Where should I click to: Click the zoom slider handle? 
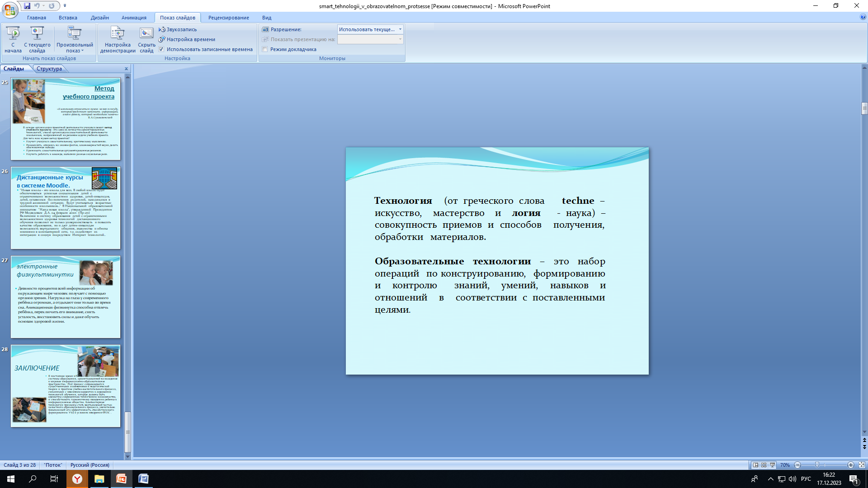pos(817,465)
